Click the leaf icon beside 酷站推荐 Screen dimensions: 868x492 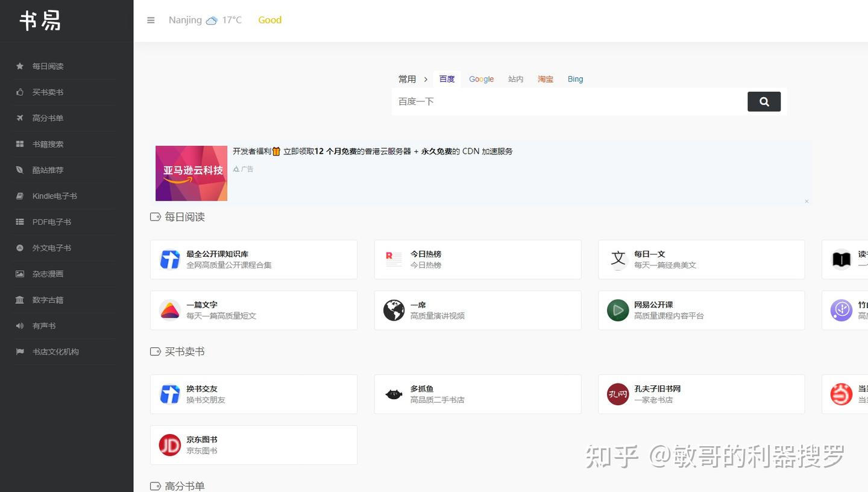pos(20,170)
